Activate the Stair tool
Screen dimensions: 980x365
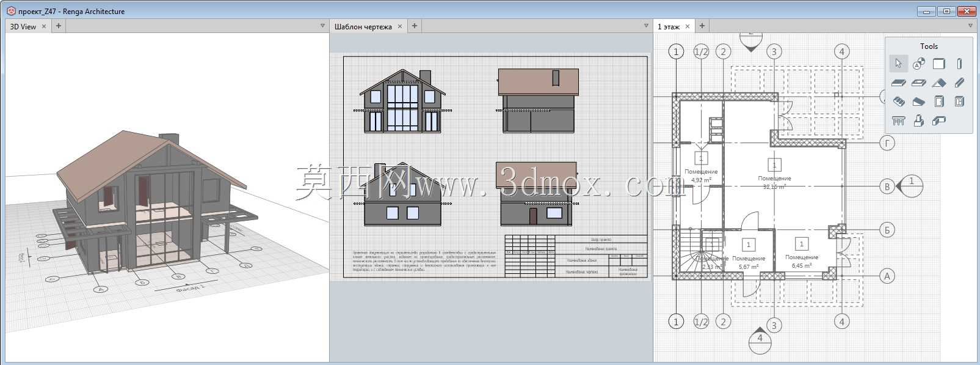(x=898, y=101)
